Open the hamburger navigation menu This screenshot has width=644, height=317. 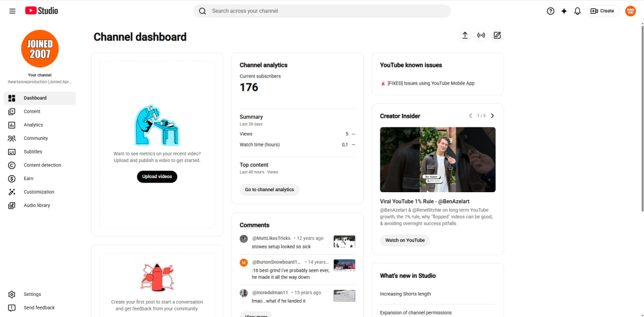12,11
